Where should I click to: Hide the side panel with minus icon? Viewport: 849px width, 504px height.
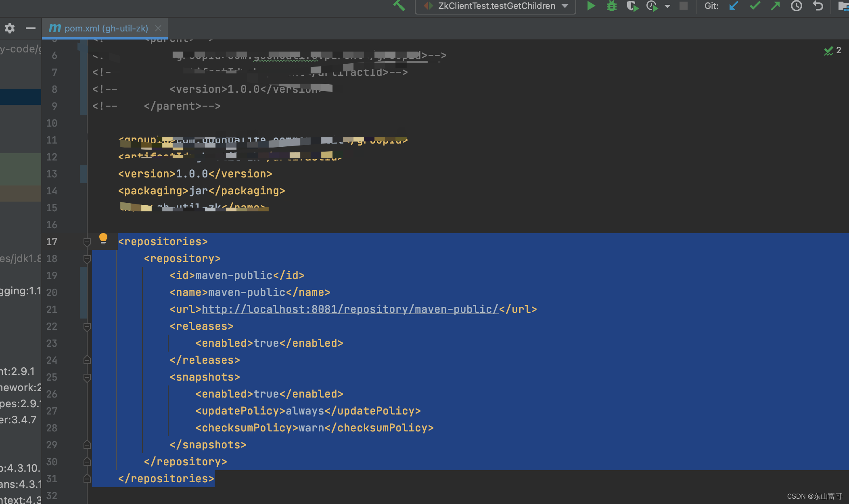[x=30, y=28]
